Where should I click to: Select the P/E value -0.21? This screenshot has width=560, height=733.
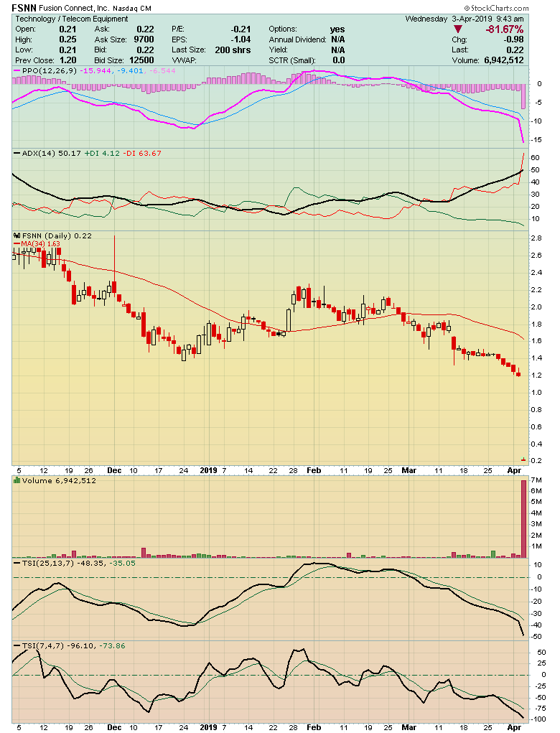(x=242, y=29)
